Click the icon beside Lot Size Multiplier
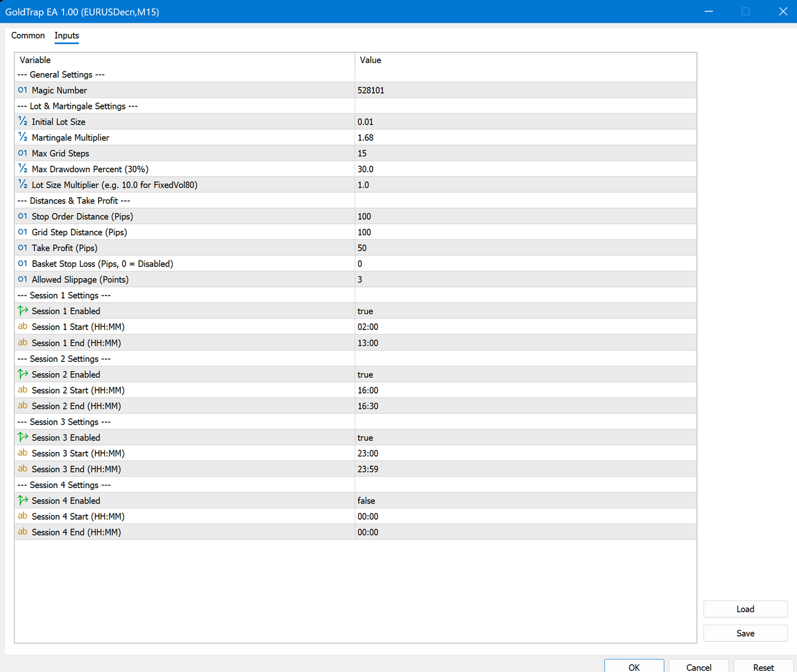Viewport: 797px width, 672px height. tap(23, 185)
